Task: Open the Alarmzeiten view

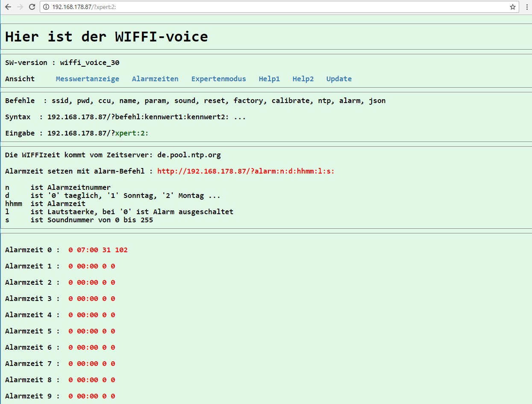Action: pyautogui.click(x=155, y=79)
